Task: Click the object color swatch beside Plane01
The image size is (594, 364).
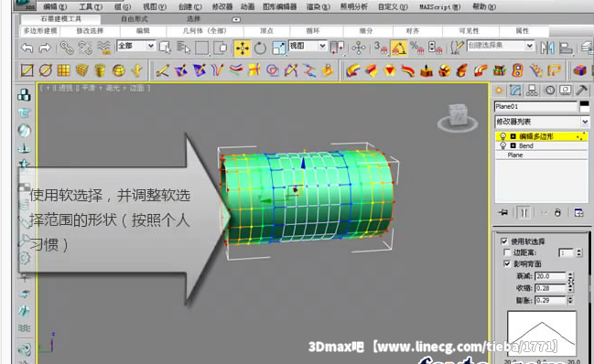Action: point(585,106)
